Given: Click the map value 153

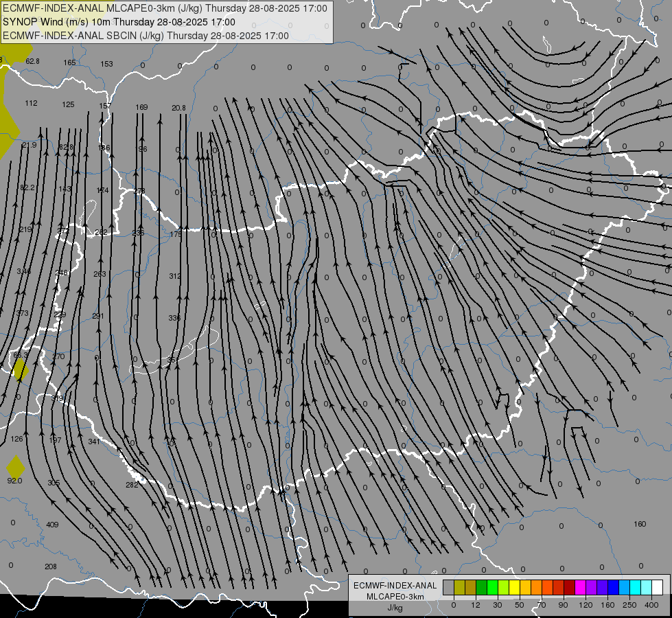Looking at the screenshot, I should pos(106,64).
